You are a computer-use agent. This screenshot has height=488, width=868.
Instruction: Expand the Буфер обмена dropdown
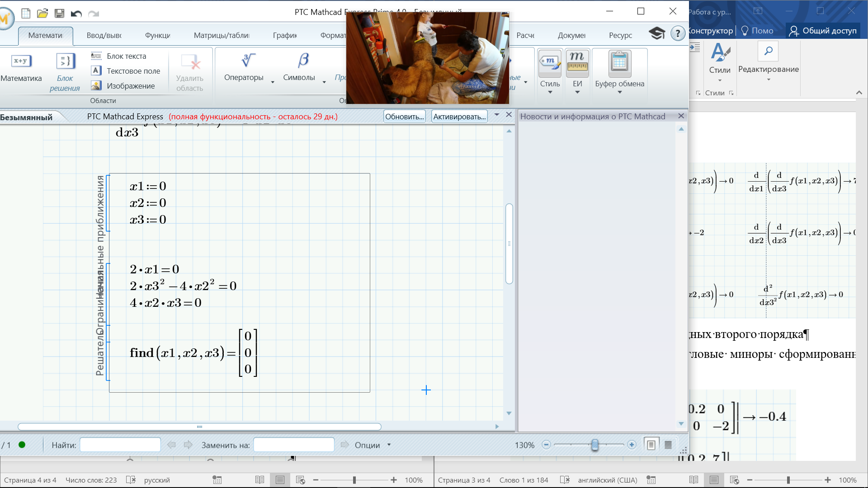619,92
